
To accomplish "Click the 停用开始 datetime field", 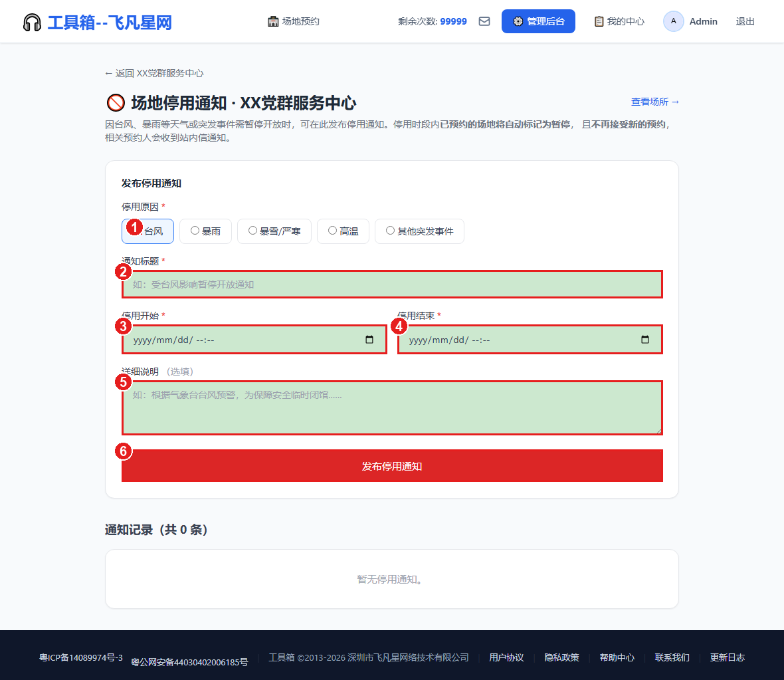I will pos(254,340).
